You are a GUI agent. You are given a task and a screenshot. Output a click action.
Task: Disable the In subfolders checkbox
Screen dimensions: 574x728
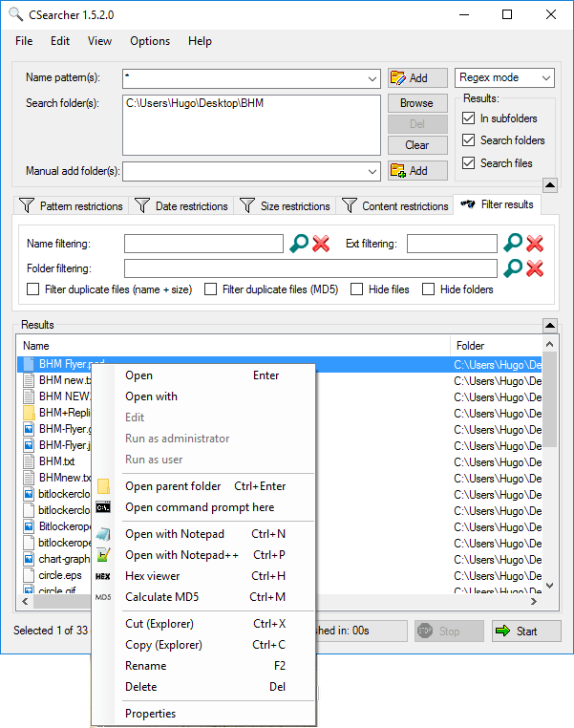coord(469,118)
